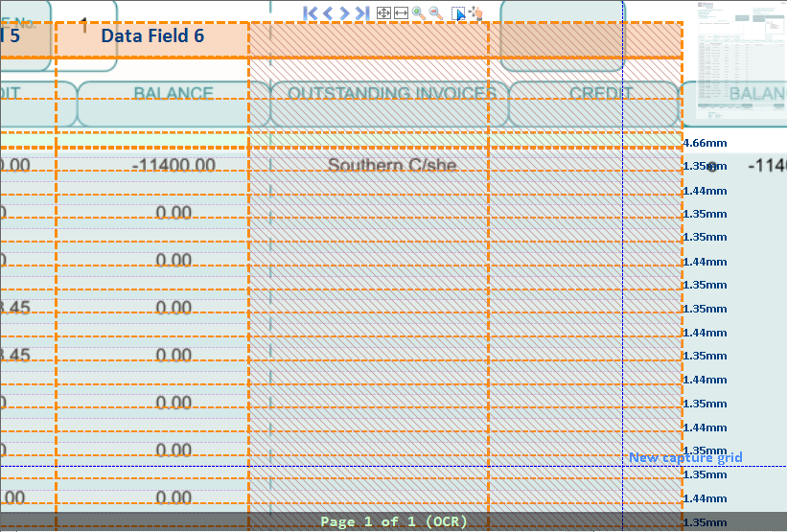Screen dimensions: 787x532
Task: Click the Page 1 of 1 status bar
Action: pyautogui.click(x=393, y=522)
